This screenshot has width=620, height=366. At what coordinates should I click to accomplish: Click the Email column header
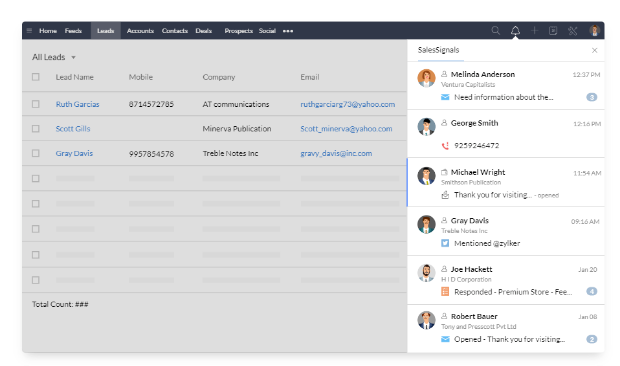tap(310, 77)
